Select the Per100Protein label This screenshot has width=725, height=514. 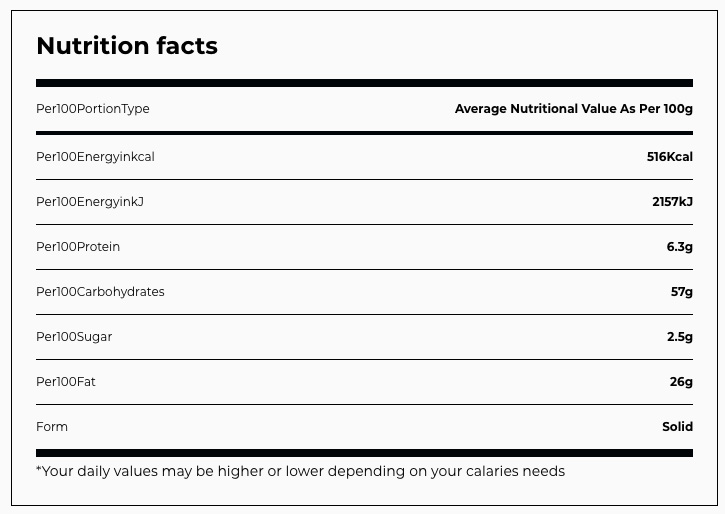[x=78, y=247]
